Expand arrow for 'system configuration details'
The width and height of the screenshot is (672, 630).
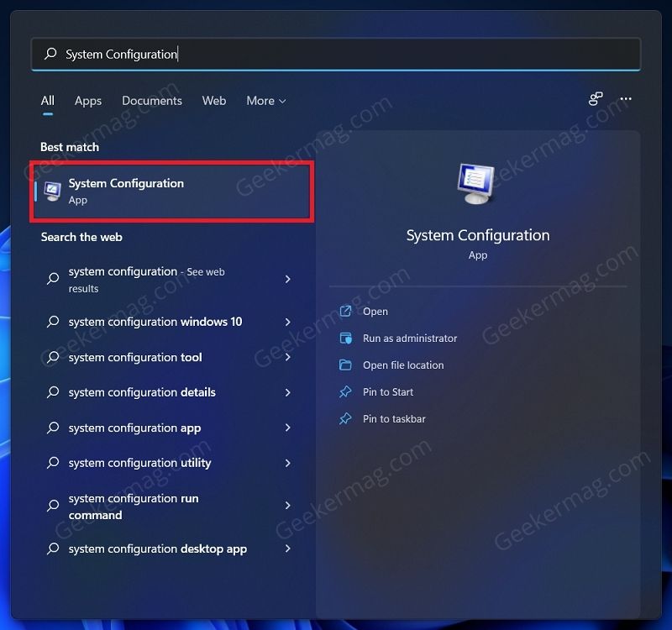287,392
